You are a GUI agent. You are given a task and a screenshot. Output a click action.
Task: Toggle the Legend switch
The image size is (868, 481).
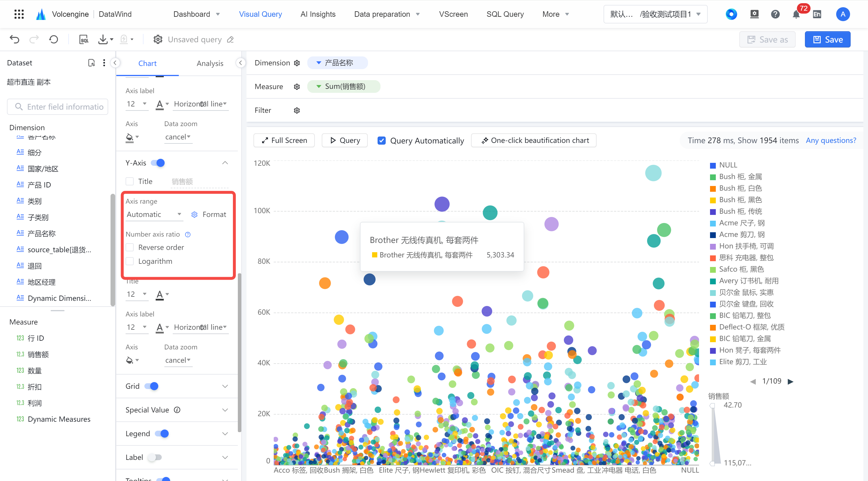click(162, 434)
